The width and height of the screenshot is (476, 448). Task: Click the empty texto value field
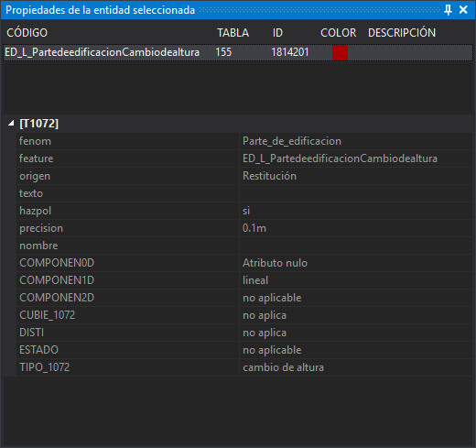(356, 193)
